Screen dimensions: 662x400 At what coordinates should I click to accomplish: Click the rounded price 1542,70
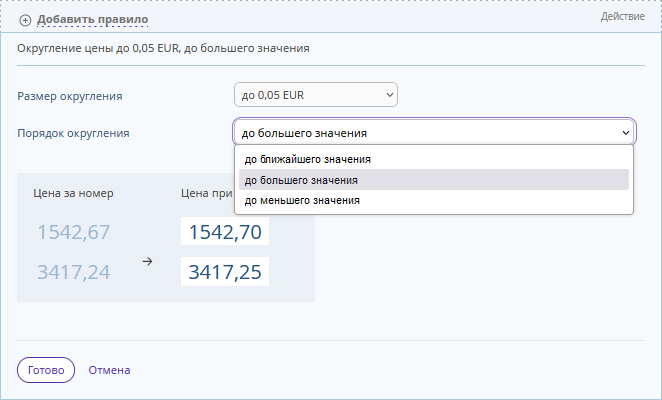(x=225, y=231)
